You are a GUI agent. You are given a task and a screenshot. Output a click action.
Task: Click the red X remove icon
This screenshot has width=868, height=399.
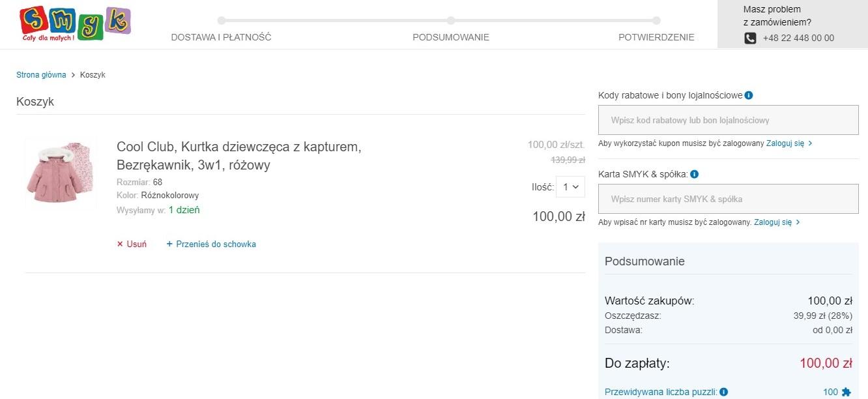120,244
